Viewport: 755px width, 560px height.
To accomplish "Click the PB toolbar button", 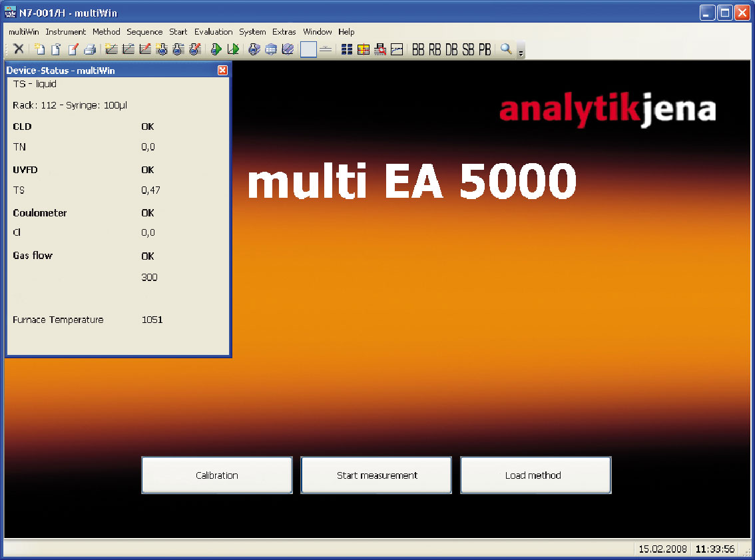I will pos(485,49).
